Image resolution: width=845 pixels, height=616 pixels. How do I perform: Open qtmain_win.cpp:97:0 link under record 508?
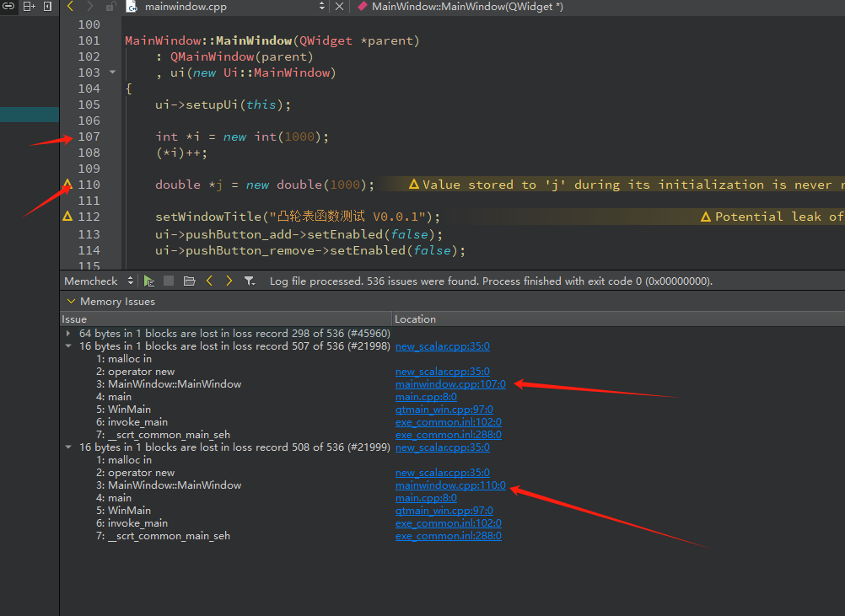(444, 511)
